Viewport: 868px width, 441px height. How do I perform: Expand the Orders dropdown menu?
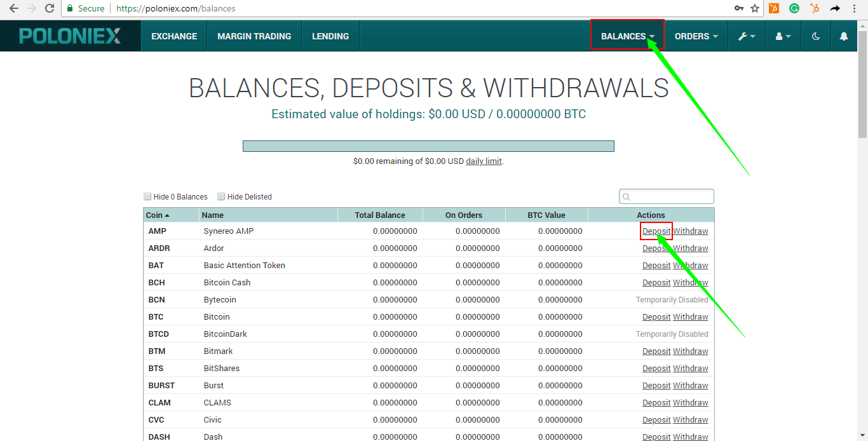click(696, 36)
